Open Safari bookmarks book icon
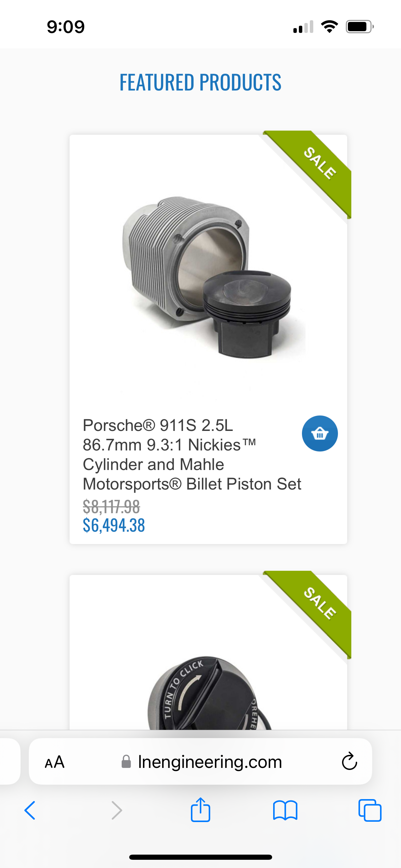 (x=285, y=810)
